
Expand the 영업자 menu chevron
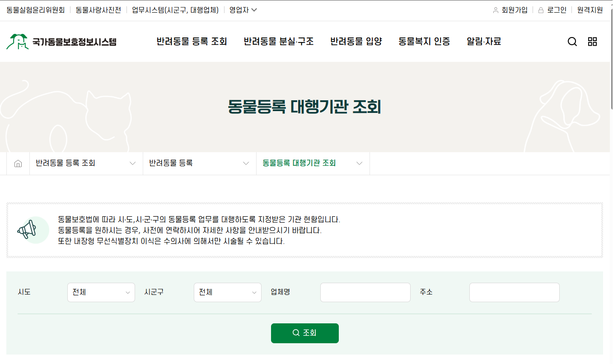point(254,9)
